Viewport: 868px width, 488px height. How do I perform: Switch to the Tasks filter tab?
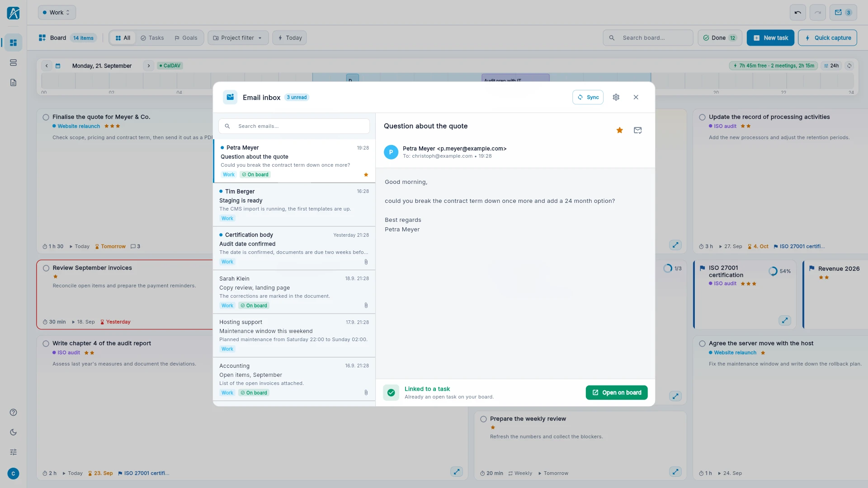tap(152, 38)
